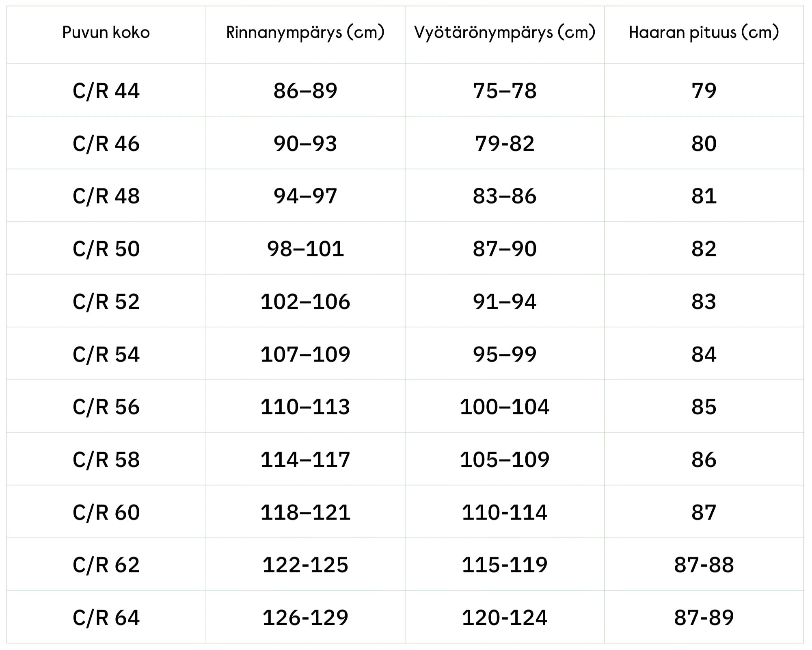This screenshot has height=650, width=812.
Task: Select waist measurement 95–99
Action: (505, 354)
